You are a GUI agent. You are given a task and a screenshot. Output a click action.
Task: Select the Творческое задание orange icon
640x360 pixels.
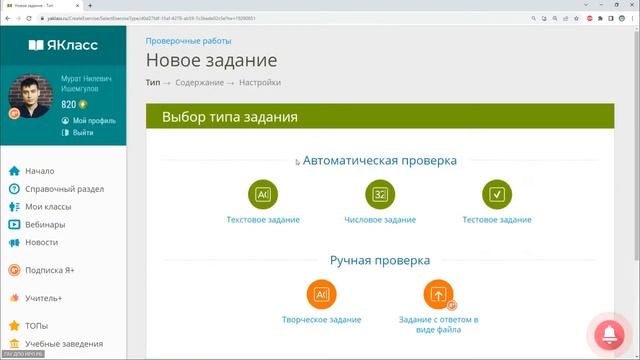point(322,294)
